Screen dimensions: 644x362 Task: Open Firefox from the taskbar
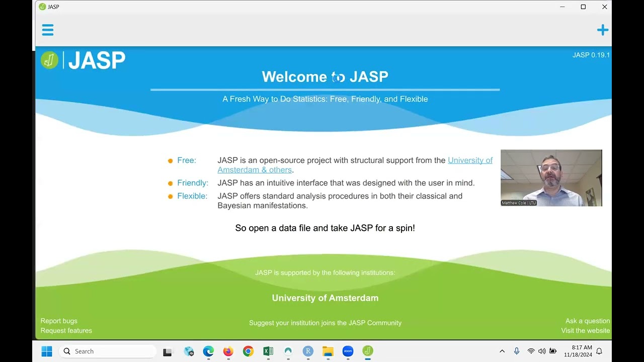[x=228, y=351]
